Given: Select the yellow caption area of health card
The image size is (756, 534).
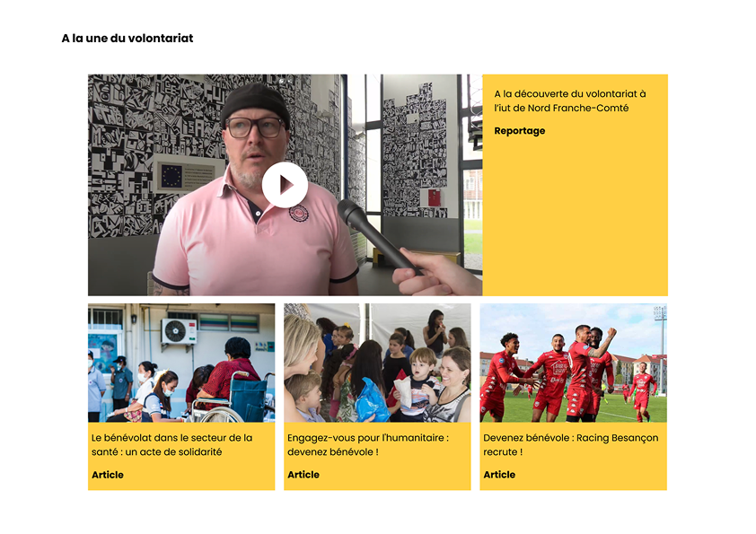Looking at the screenshot, I should click(x=181, y=456).
